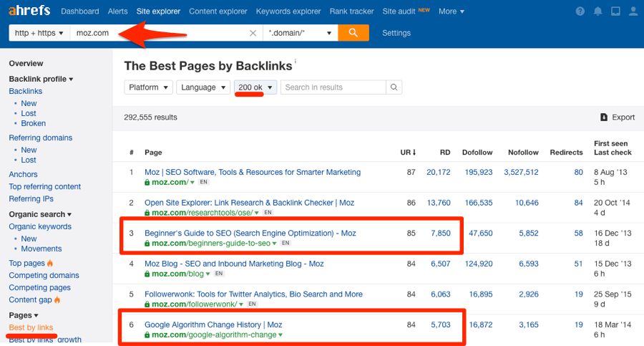644x346 pixels.
Task: Click redirects count 58
Action: click(578, 234)
